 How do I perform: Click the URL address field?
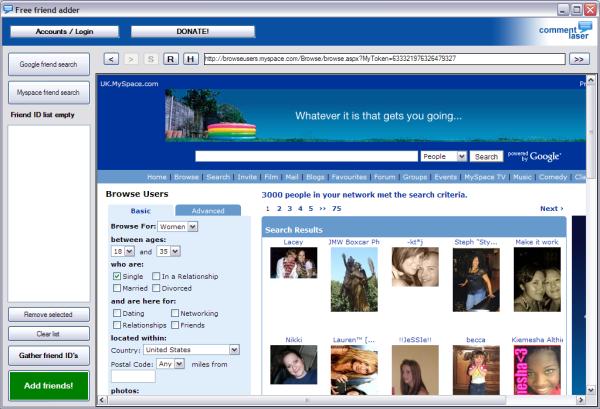click(385, 59)
